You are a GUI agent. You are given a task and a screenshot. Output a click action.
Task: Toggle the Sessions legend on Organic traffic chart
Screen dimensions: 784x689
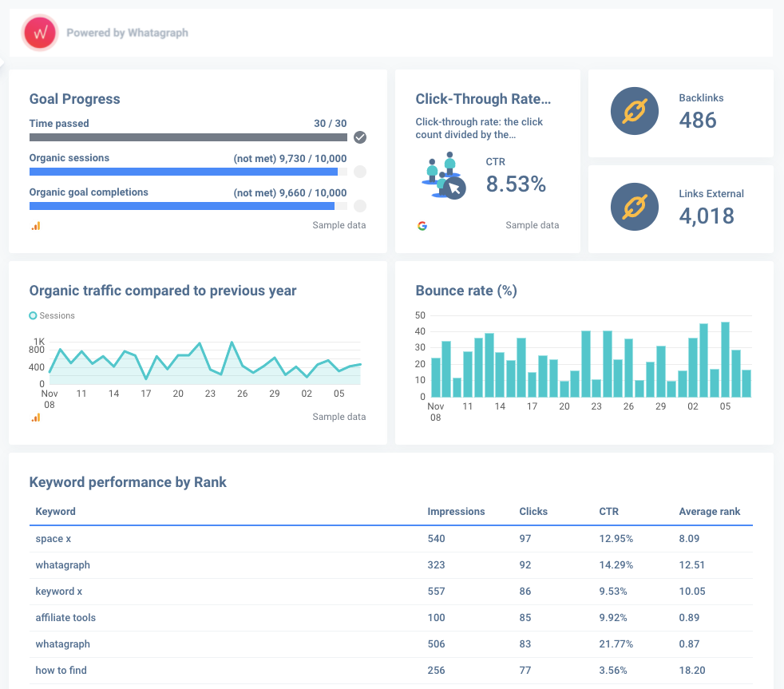point(51,315)
